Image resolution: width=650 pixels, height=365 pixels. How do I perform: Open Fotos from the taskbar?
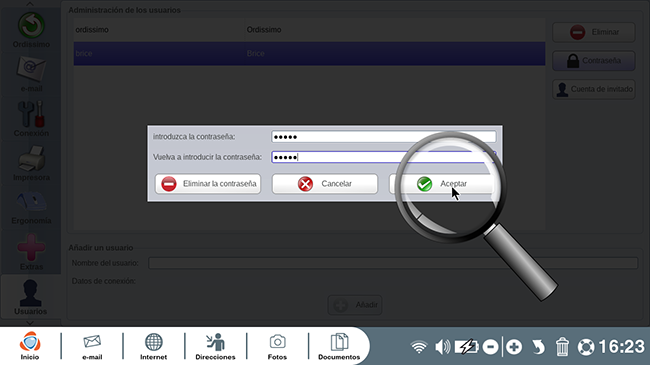277,346
